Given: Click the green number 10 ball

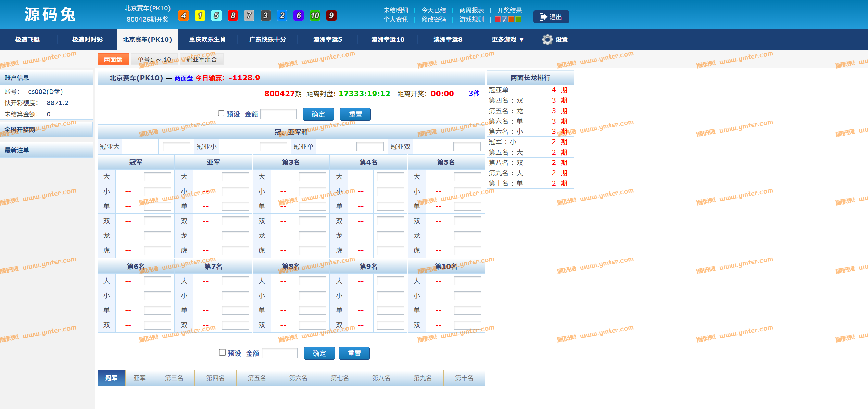Looking at the screenshot, I should [315, 15].
